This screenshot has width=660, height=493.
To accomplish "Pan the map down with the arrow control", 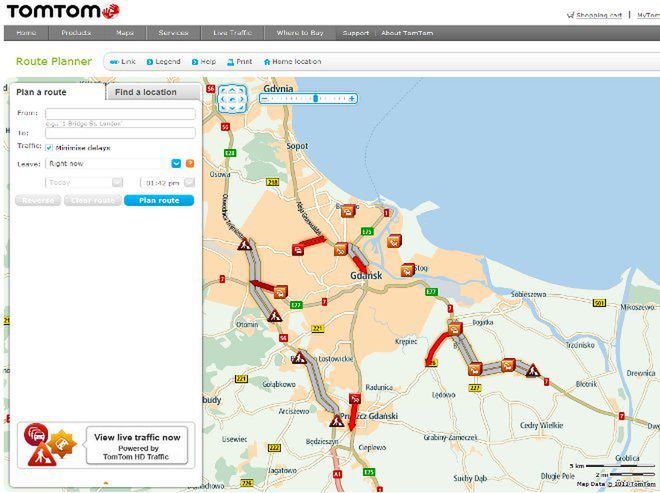I will 232,109.
